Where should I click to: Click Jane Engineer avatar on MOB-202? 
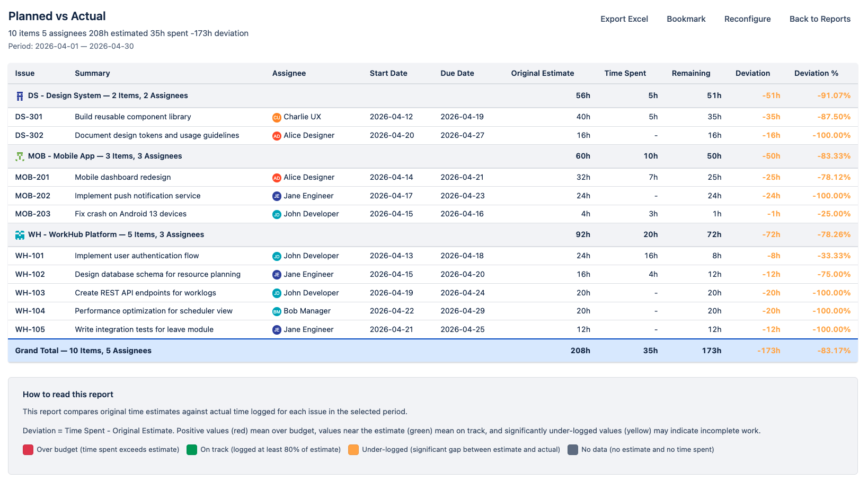(x=277, y=196)
